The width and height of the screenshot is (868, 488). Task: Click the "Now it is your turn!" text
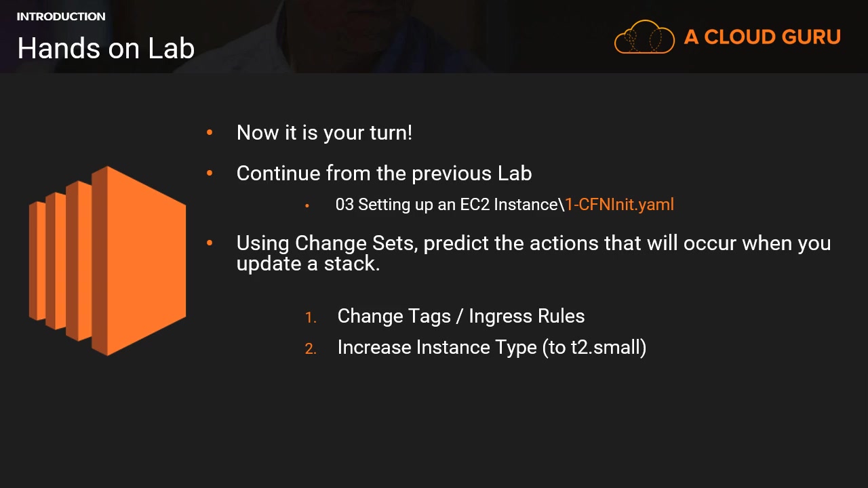pos(324,133)
